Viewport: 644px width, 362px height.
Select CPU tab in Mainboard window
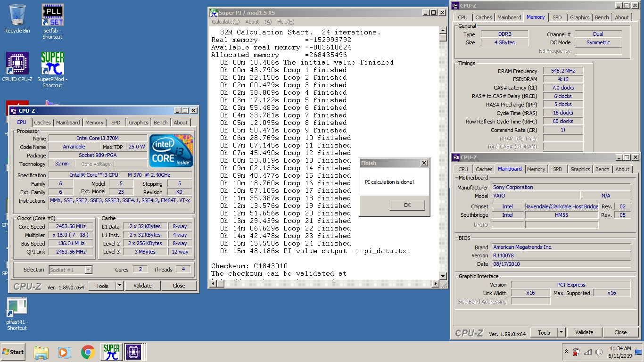click(x=463, y=169)
